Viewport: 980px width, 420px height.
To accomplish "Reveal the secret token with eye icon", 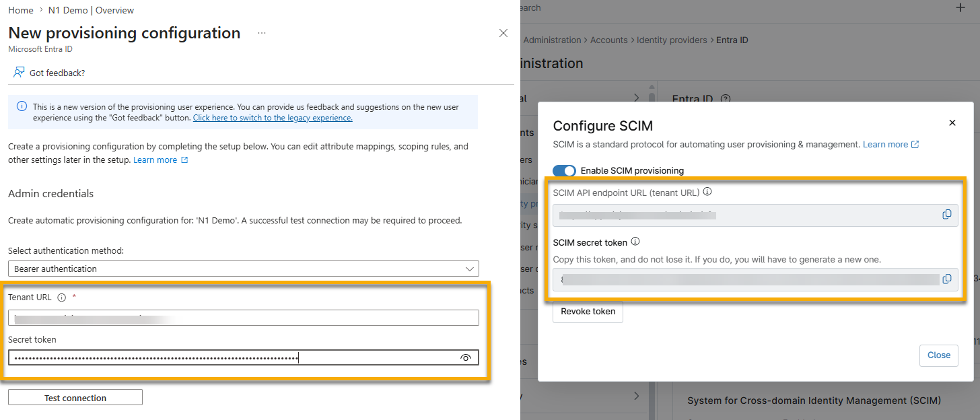I will (x=466, y=357).
